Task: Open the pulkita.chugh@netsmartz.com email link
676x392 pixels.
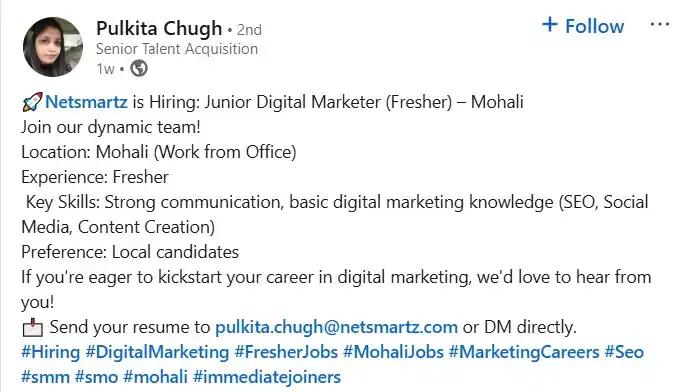Action: tap(336, 327)
